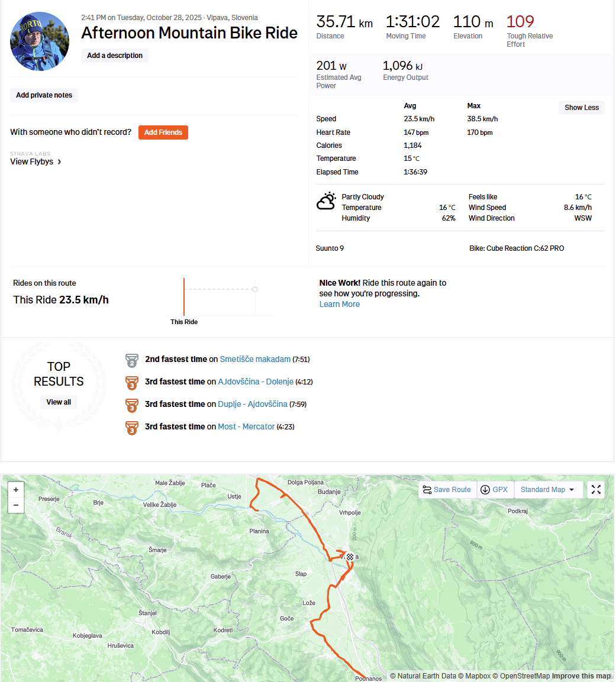
Task: Click the athlete profile photo
Action: coord(40,41)
